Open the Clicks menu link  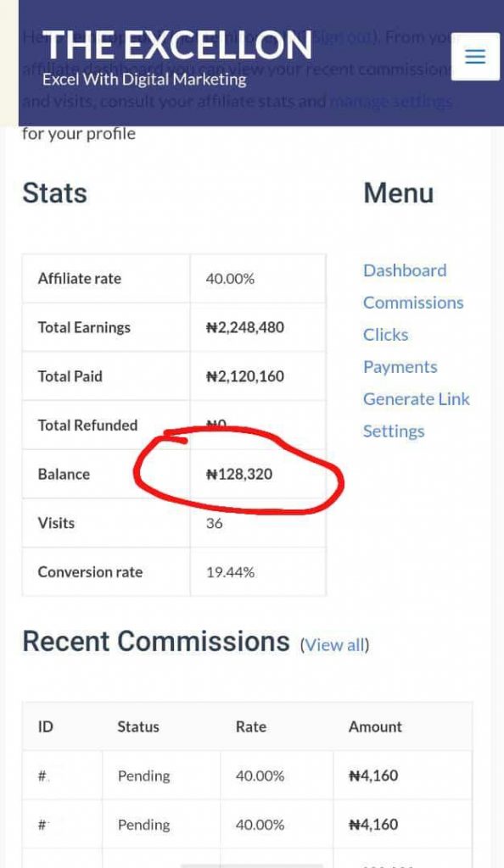[x=385, y=335]
